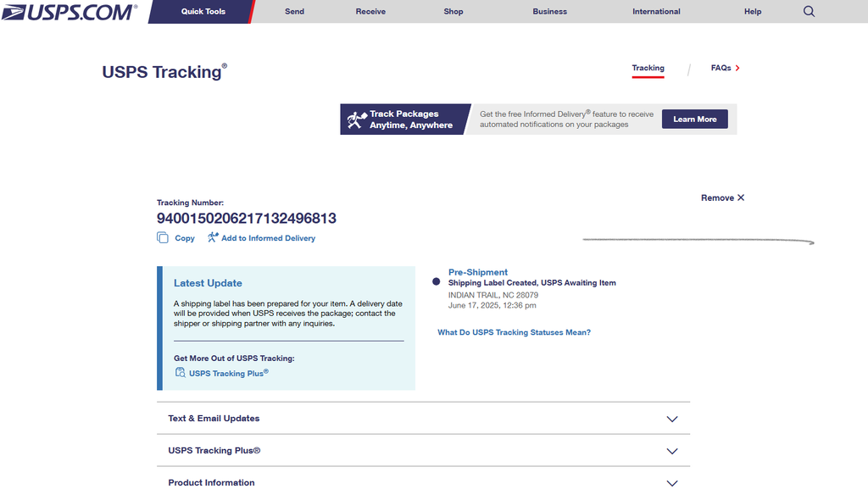Open What Do USPS Tracking Statuses Mean link
Image resolution: width=868 pixels, height=489 pixels.
coord(514,332)
